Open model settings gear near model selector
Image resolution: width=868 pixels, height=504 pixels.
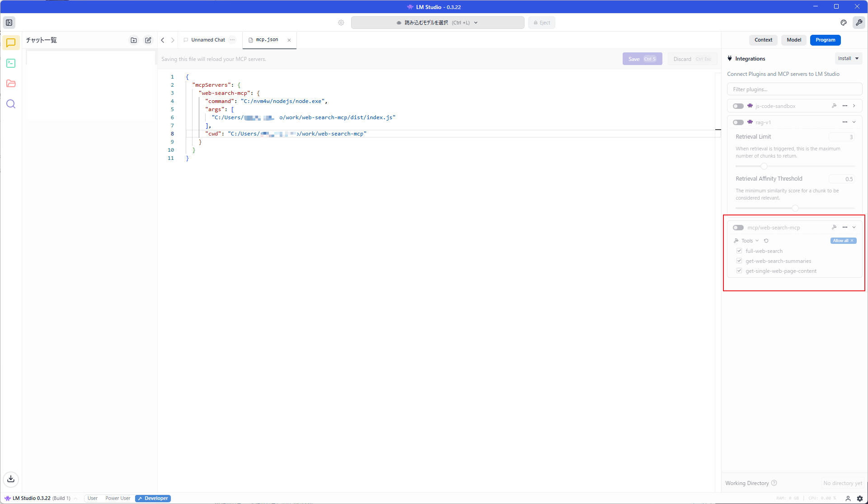(x=341, y=23)
